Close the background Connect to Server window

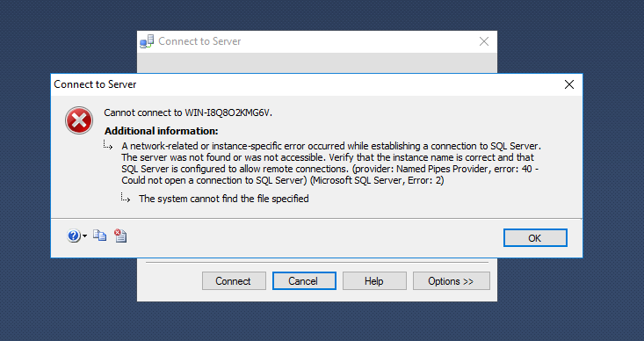click(484, 41)
